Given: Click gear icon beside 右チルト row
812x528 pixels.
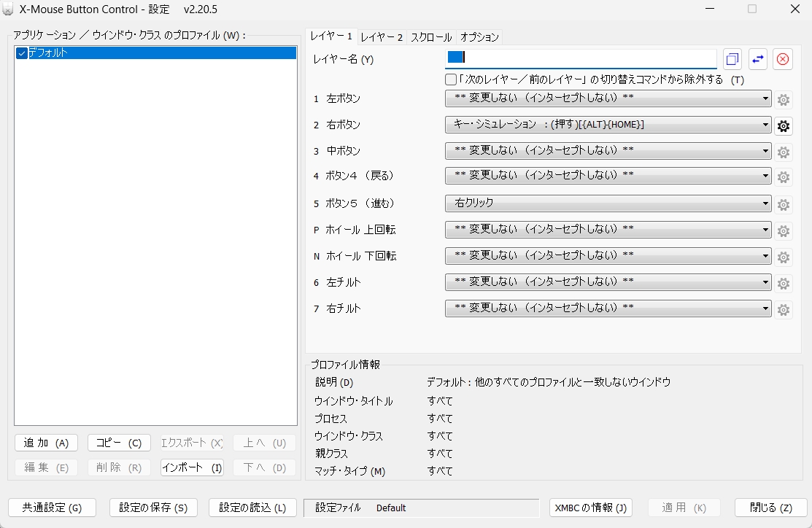Looking at the screenshot, I should click(x=784, y=309).
